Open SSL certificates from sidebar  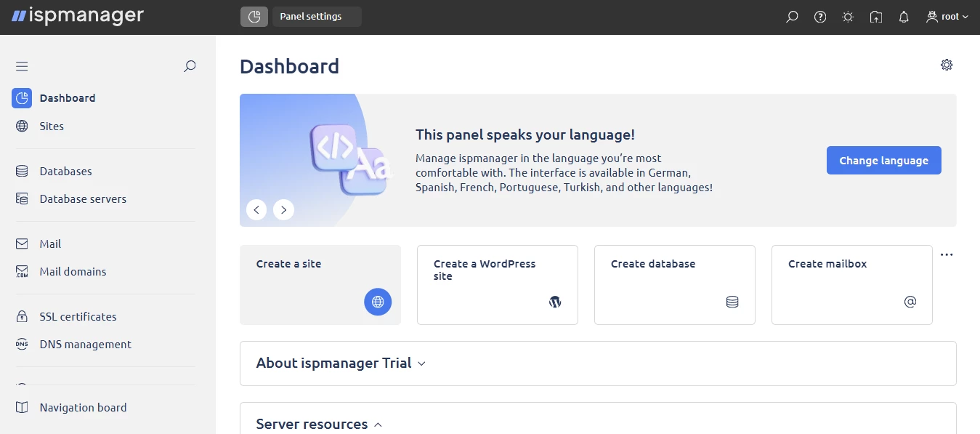pyautogui.click(x=78, y=316)
